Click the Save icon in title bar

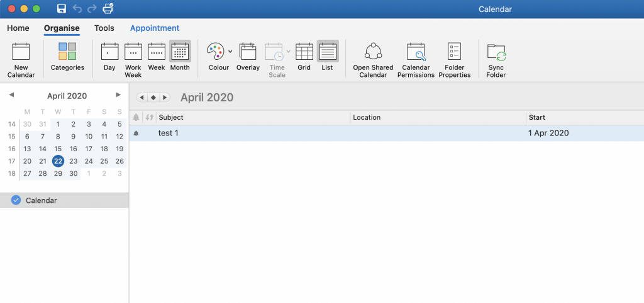click(x=62, y=9)
